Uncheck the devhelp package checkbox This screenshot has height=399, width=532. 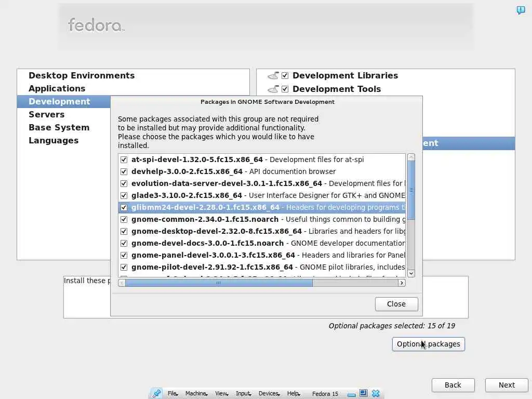[x=124, y=171]
